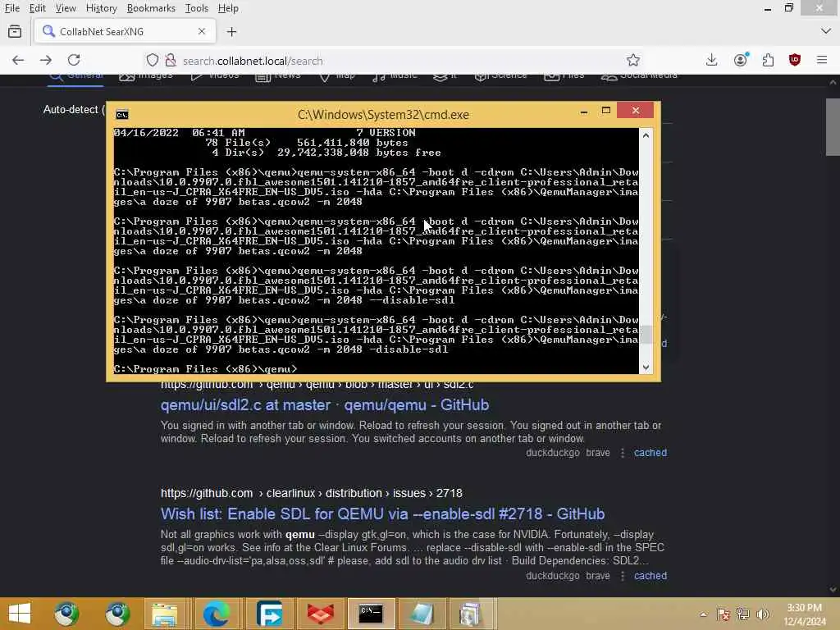Open the qemu/ui/sdl2.c at master result

(x=325, y=405)
